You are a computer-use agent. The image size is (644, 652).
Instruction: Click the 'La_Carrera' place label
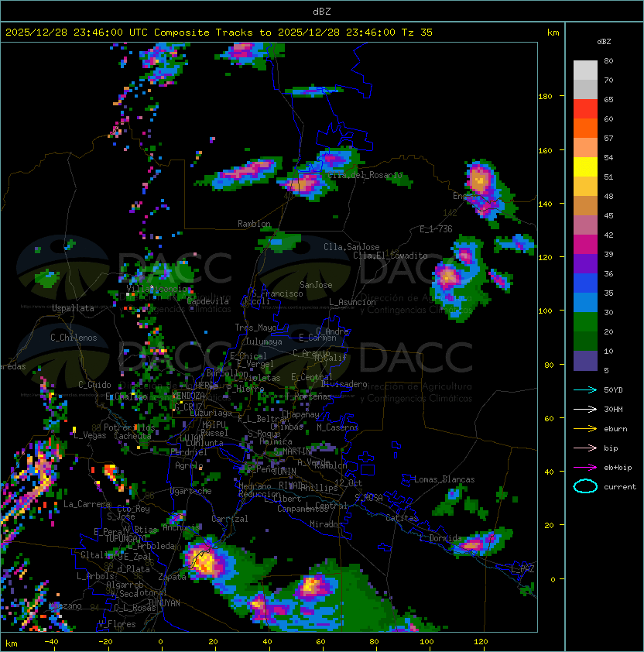coord(87,504)
